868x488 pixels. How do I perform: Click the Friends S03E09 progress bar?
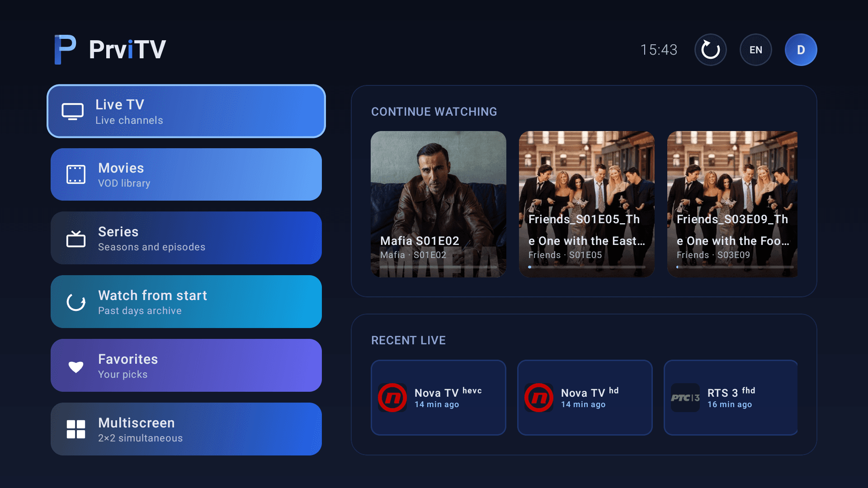pyautogui.click(x=735, y=267)
